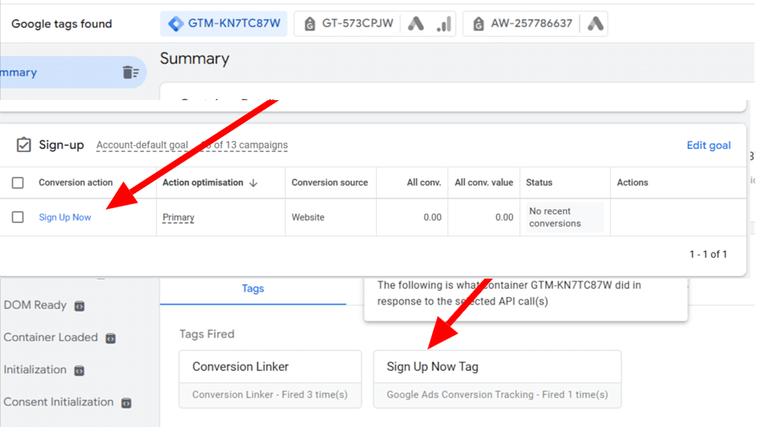Click the '1 - 1 of 1' pagination text
This screenshot has height=427, width=760.
[x=708, y=254]
